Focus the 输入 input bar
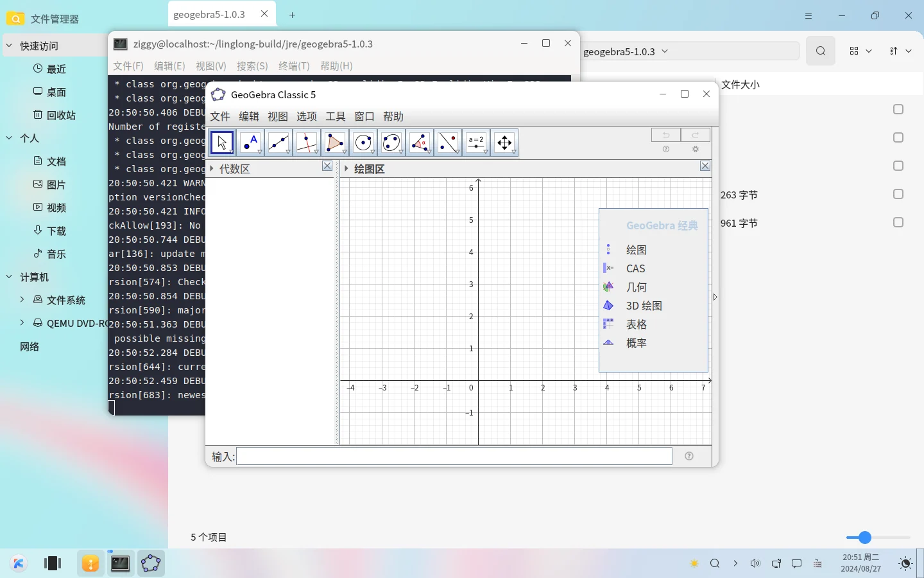Viewport: 924px width, 578px height. click(x=454, y=456)
